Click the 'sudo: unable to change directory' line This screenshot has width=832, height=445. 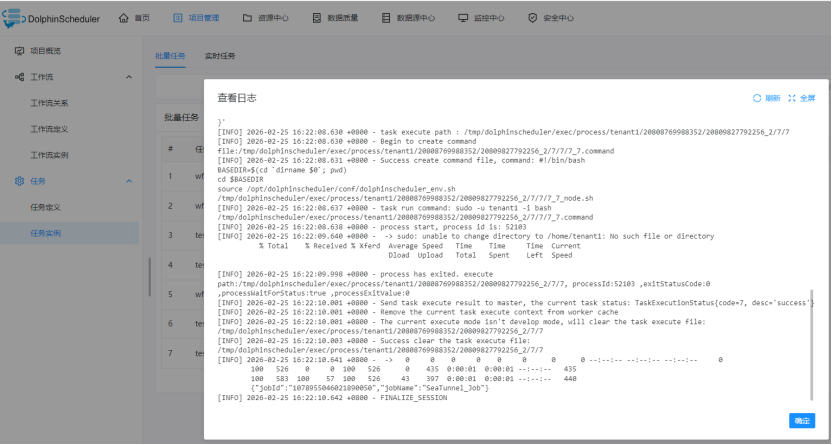[x=466, y=236]
